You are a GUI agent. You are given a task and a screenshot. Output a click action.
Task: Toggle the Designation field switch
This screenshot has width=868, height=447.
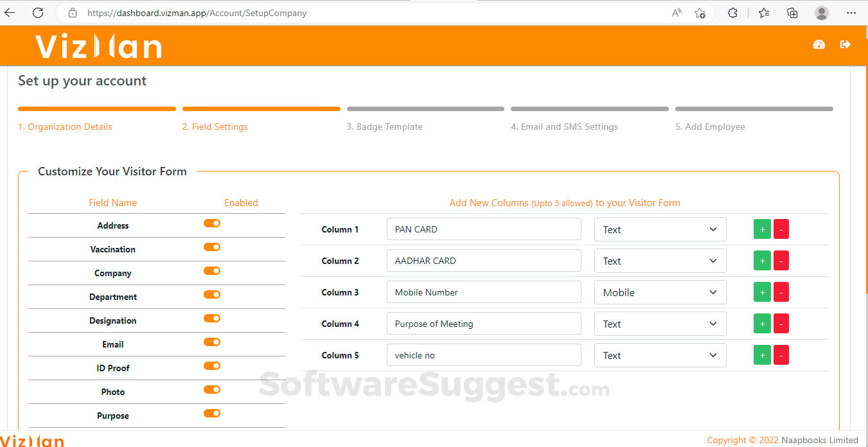(x=212, y=318)
